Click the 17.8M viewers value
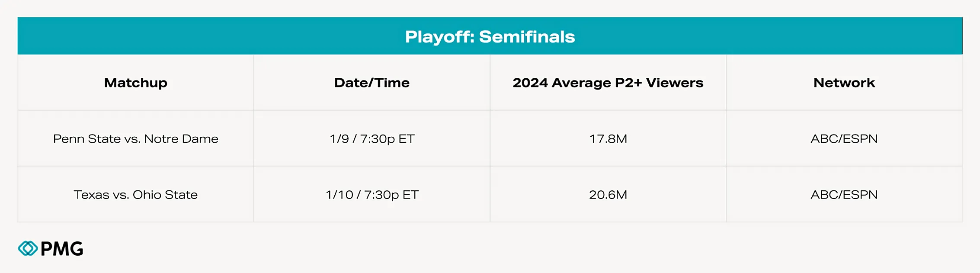Screen dimensions: 980x273 tap(608, 139)
